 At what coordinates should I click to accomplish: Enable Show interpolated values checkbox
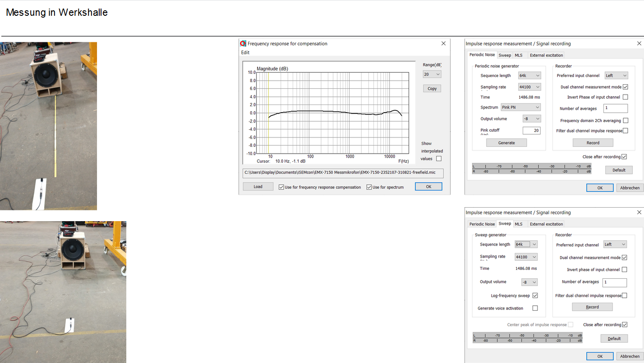pyautogui.click(x=439, y=159)
